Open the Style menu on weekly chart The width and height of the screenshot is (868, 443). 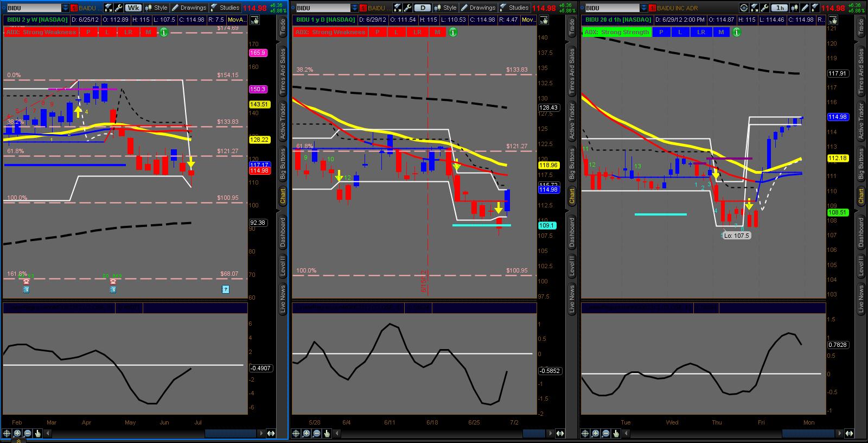(156, 8)
